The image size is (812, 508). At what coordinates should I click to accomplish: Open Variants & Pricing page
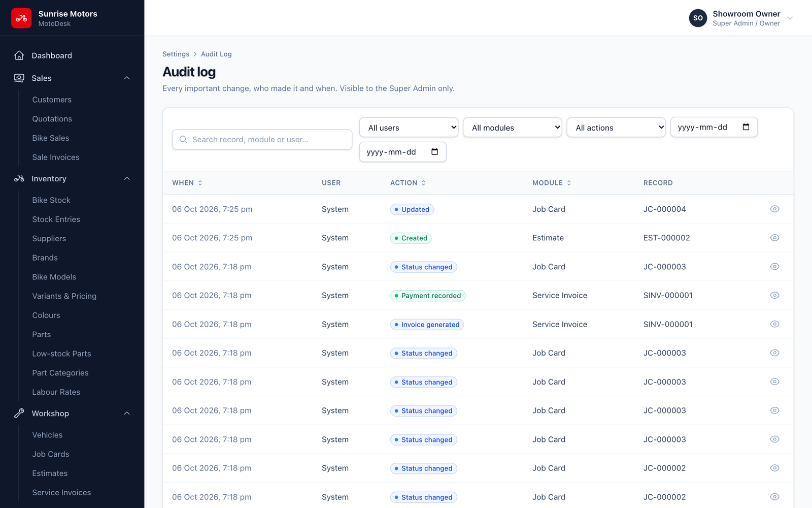64,296
